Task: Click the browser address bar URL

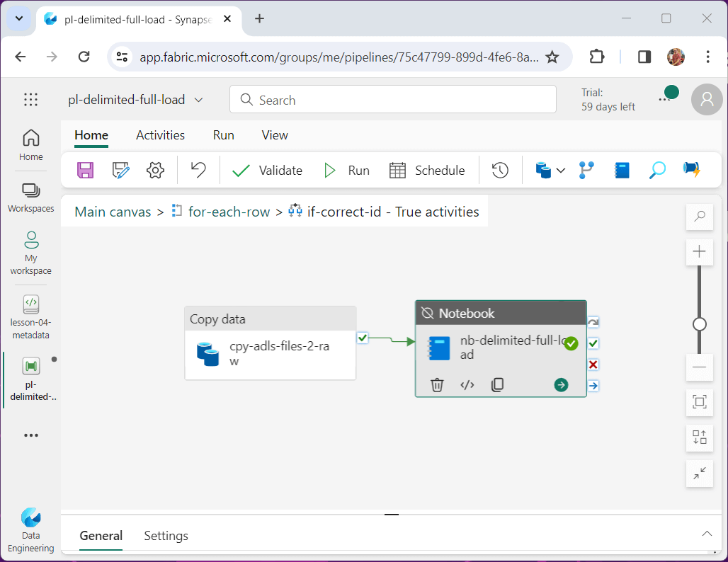Action: tap(339, 57)
